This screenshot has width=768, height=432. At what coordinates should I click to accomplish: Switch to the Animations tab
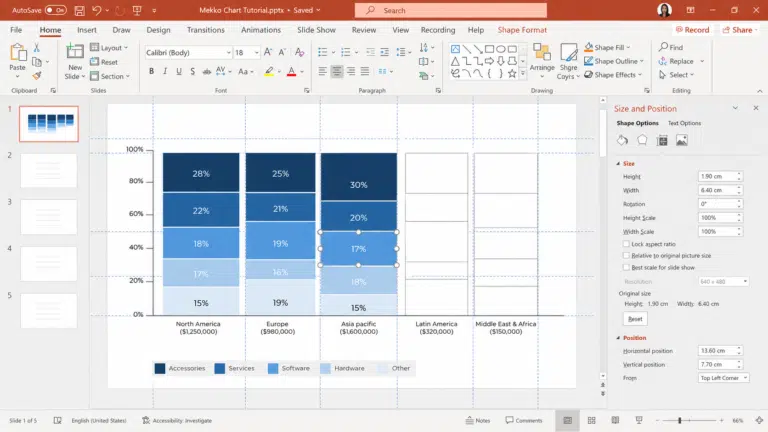coord(261,30)
